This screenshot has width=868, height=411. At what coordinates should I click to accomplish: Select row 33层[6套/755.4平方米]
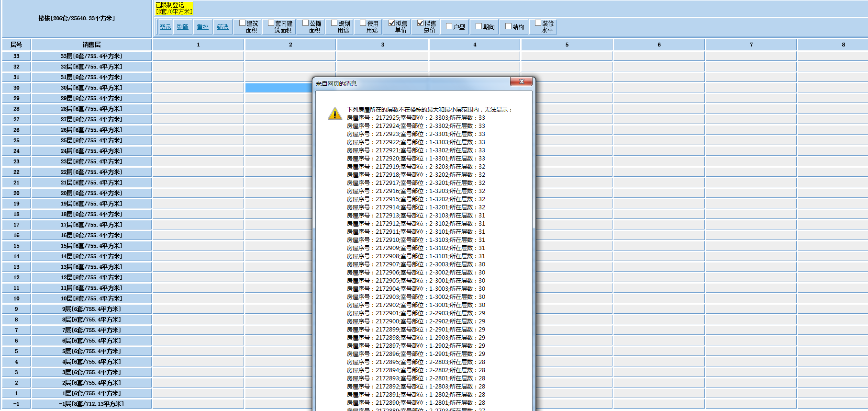point(91,56)
